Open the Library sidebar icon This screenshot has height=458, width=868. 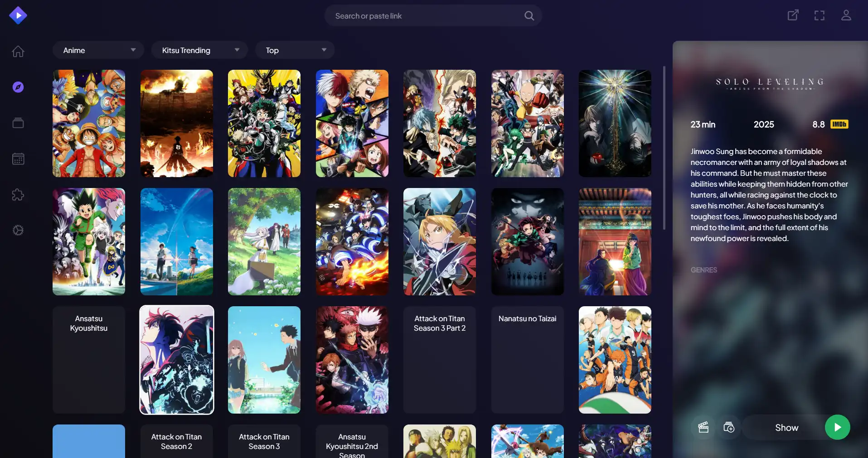point(18,123)
